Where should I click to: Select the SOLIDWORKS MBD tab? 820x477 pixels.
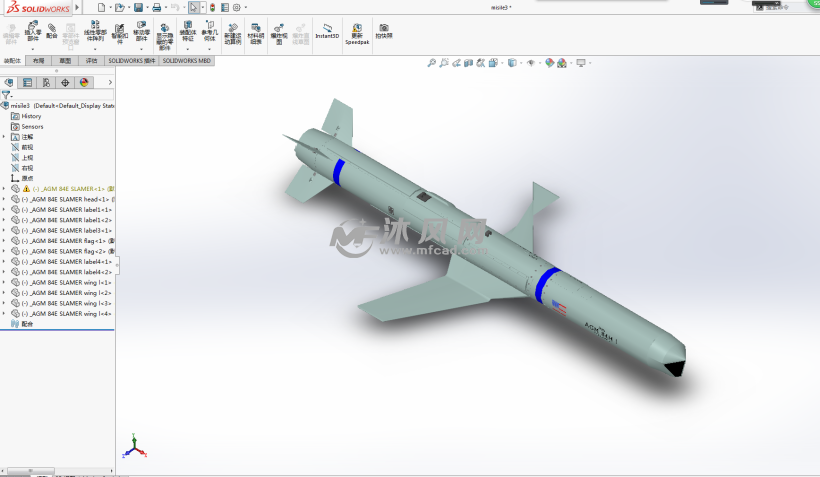point(187,61)
